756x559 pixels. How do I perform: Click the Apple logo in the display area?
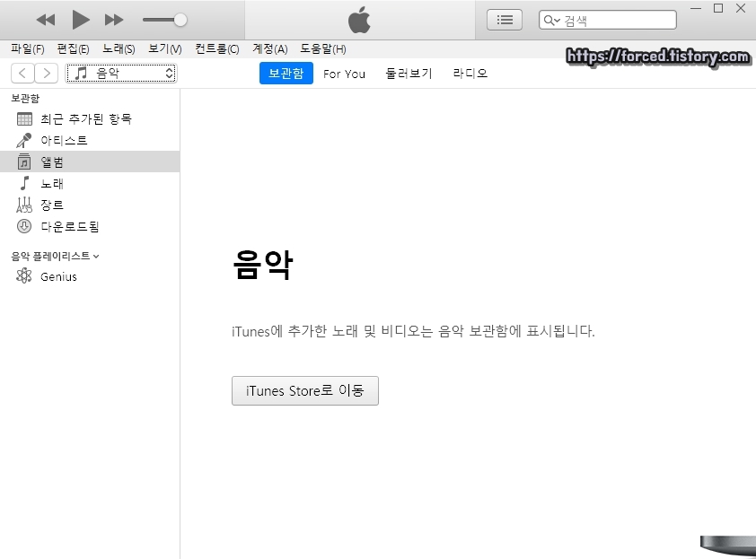[359, 20]
